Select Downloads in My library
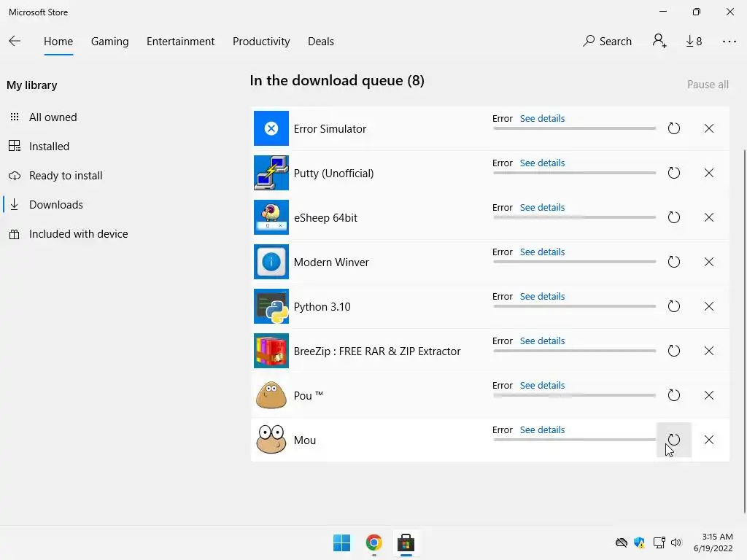Image resolution: width=747 pixels, height=560 pixels. click(55, 205)
